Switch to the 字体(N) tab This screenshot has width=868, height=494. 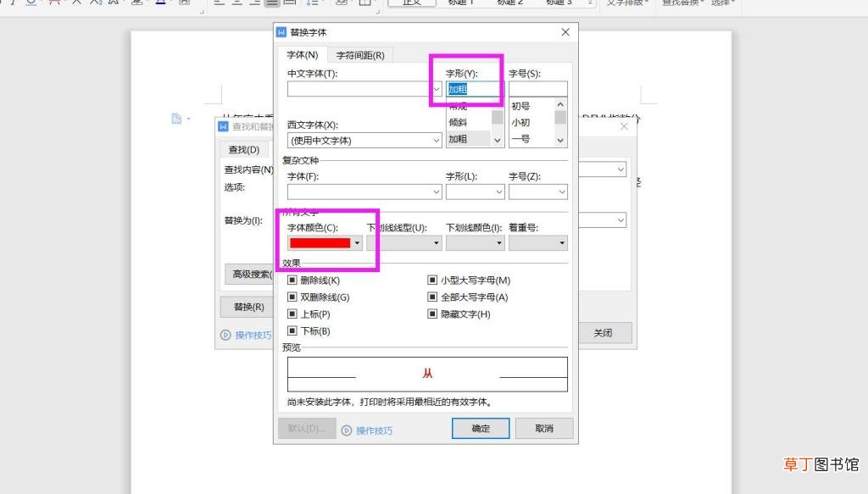coord(303,55)
